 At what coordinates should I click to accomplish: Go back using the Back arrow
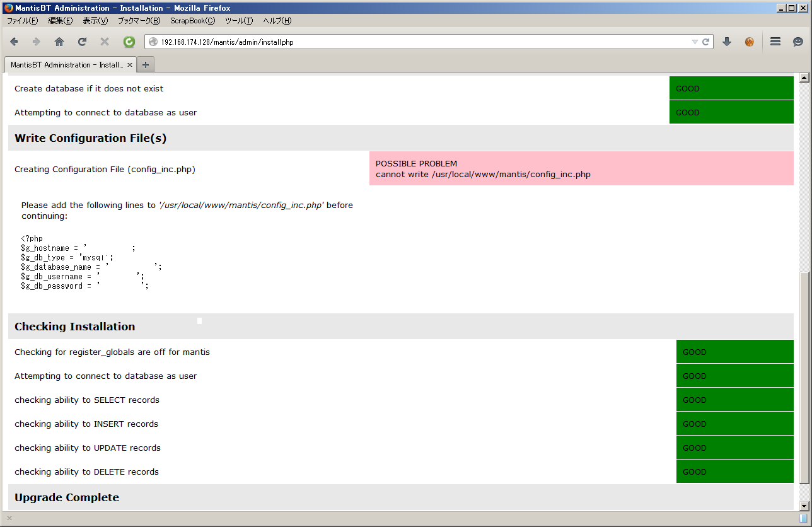pyautogui.click(x=14, y=42)
